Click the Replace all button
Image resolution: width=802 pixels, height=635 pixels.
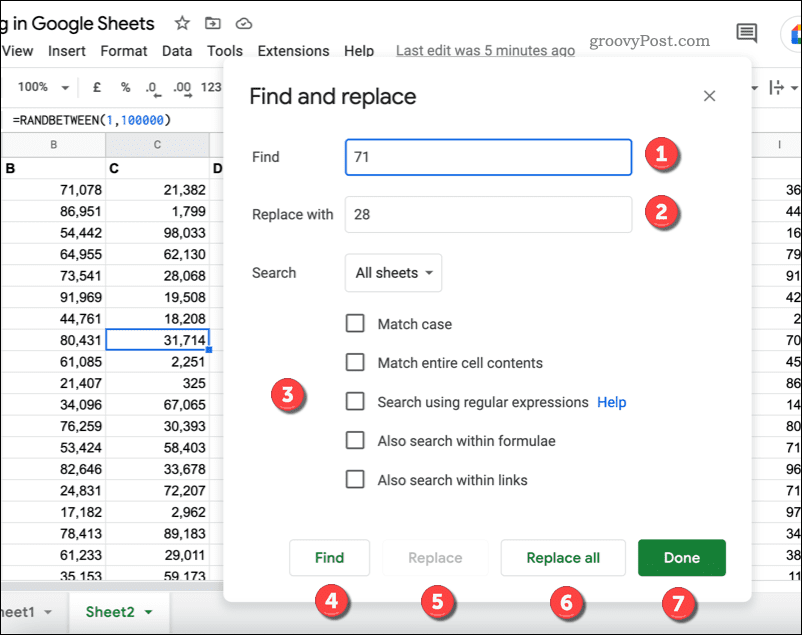[563, 558]
